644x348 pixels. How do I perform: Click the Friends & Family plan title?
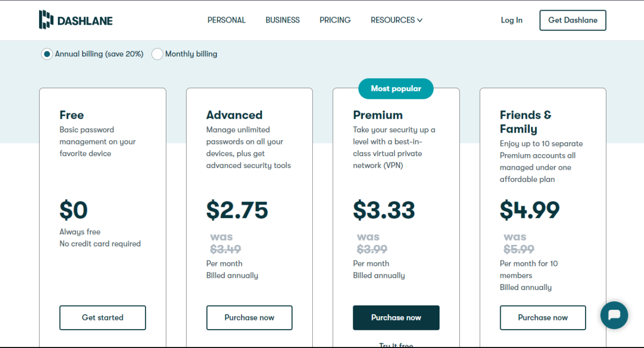(x=525, y=121)
